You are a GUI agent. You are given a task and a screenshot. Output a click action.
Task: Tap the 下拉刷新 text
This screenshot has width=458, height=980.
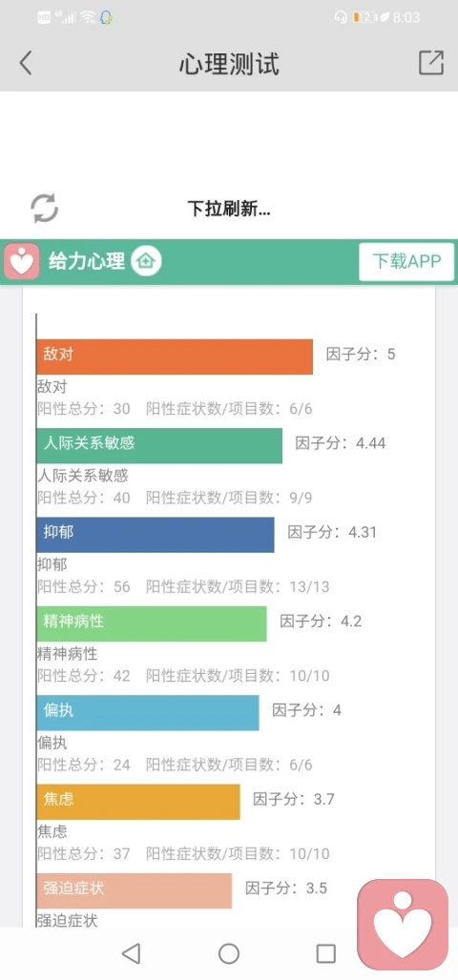click(229, 209)
